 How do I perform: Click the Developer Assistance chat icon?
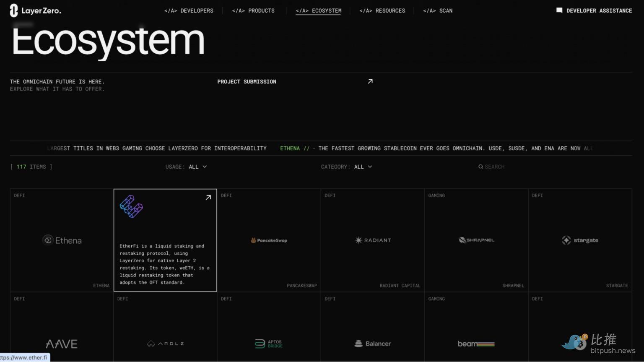pos(559,10)
